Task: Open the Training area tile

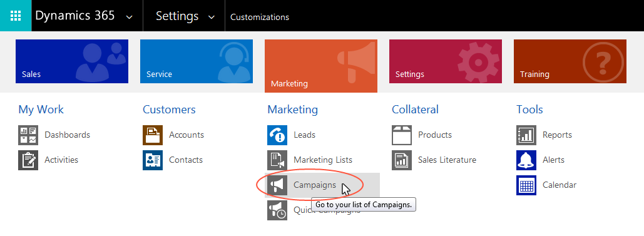Action: (570, 61)
